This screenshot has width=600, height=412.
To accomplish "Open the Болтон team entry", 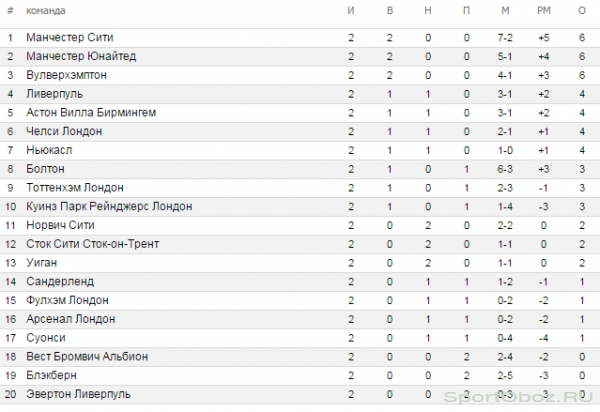I will click(45, 169).
